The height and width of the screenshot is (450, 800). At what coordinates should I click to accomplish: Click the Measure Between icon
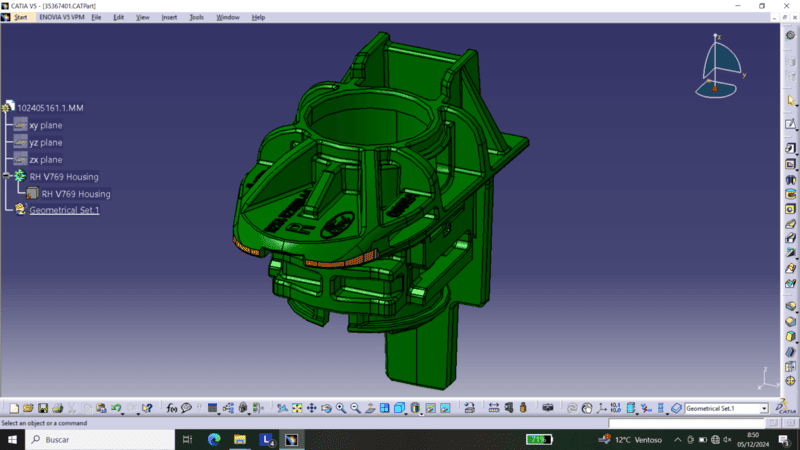click(x=493, y=408)
